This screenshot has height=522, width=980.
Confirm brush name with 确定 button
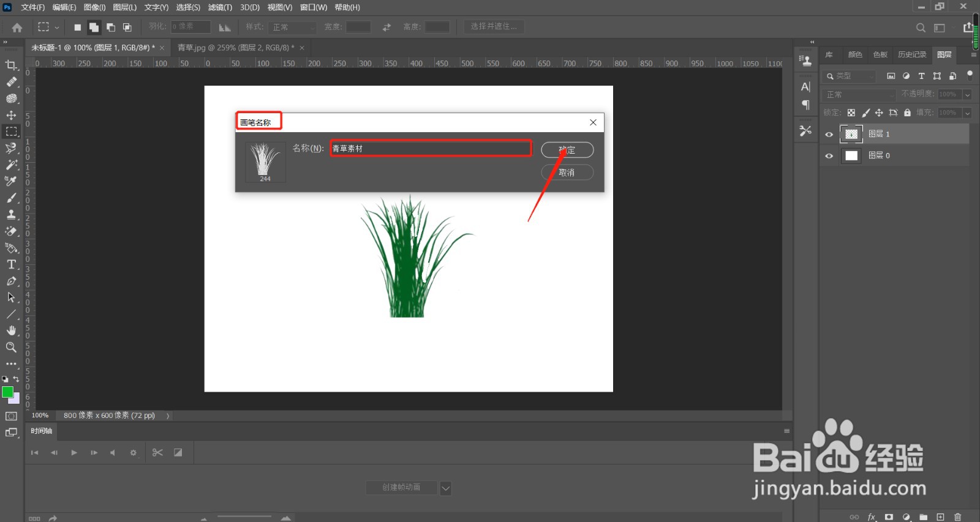pos(567,150)
